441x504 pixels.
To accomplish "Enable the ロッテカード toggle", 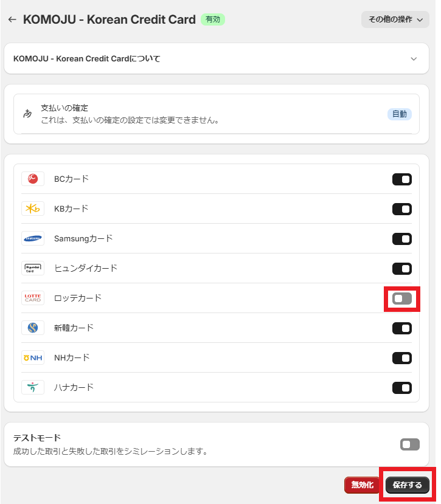I will point(402,299).
